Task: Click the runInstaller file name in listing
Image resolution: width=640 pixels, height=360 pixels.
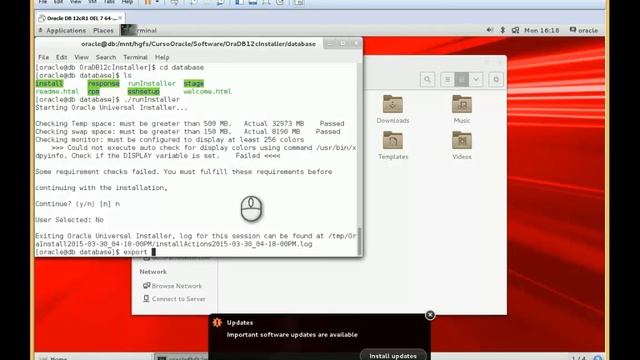Action: pos(151,83)
